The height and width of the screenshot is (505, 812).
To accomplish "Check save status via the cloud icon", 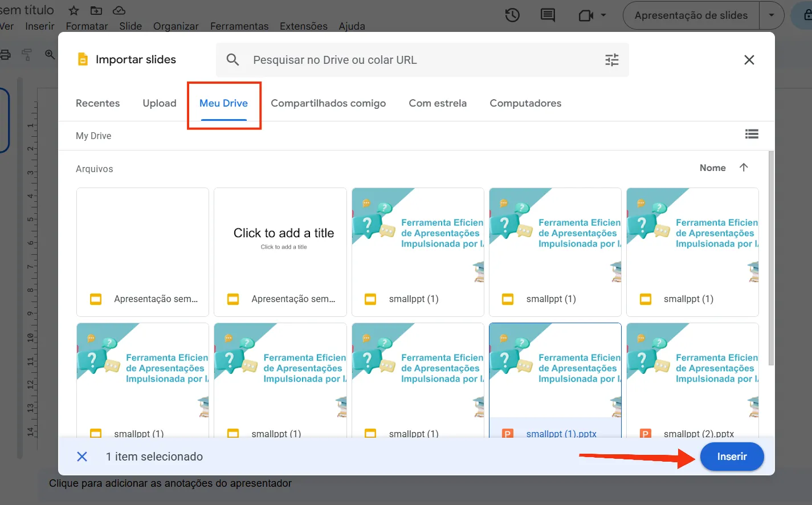I will [119, 10].
